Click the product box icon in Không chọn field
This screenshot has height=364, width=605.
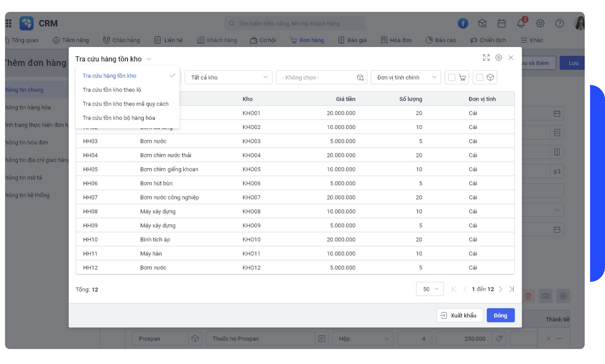coord(360,77)
